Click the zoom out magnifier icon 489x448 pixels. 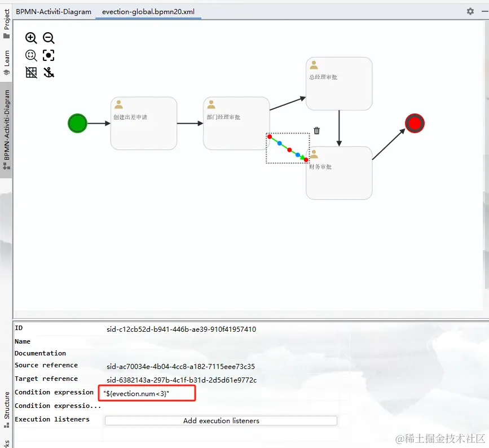pos(49,38)
